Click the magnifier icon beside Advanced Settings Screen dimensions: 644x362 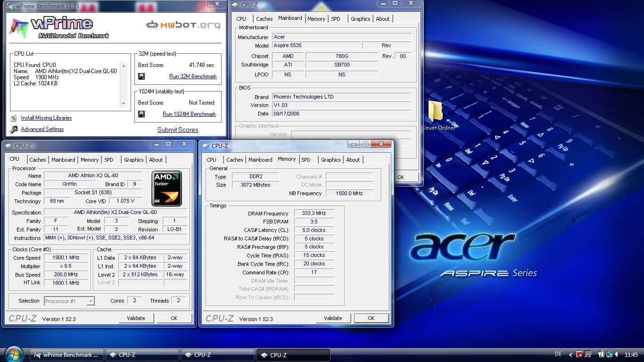14,129
